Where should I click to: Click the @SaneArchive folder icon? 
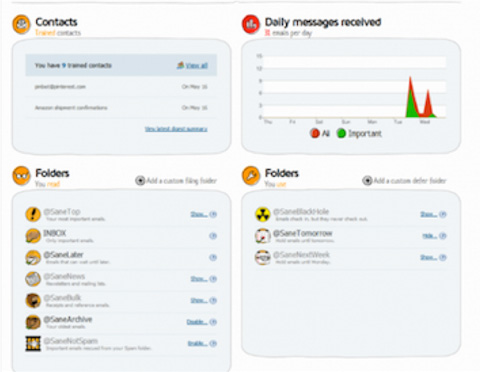[33, 322]
